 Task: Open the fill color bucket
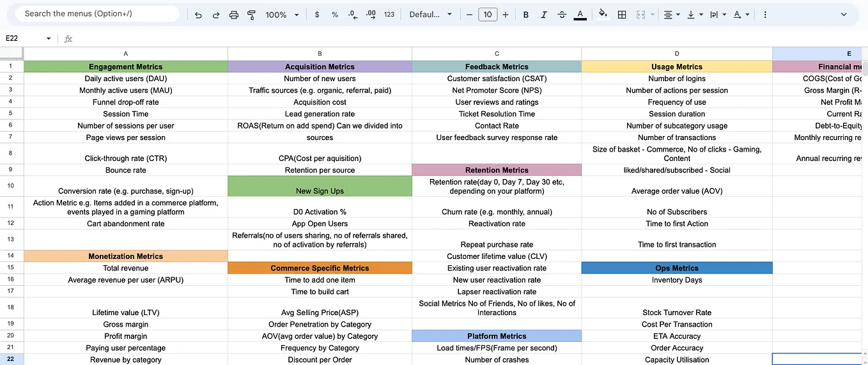pyautogui.click(x=603, y=14)
